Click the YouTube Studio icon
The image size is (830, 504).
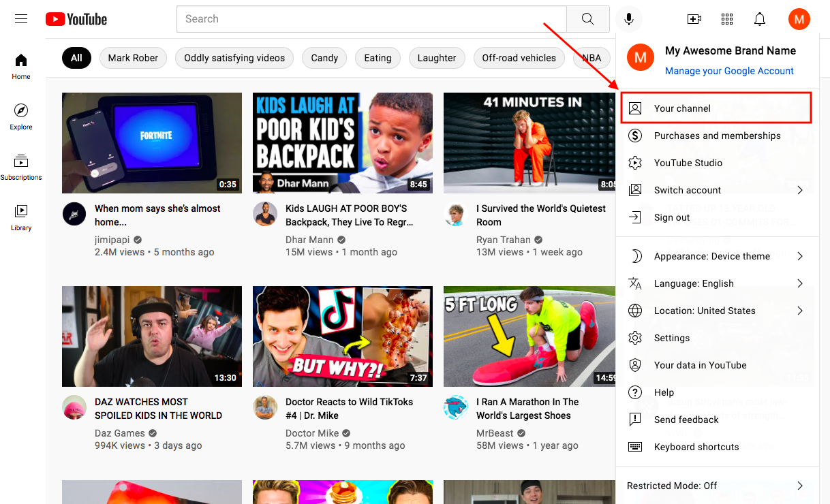(635, 163)
